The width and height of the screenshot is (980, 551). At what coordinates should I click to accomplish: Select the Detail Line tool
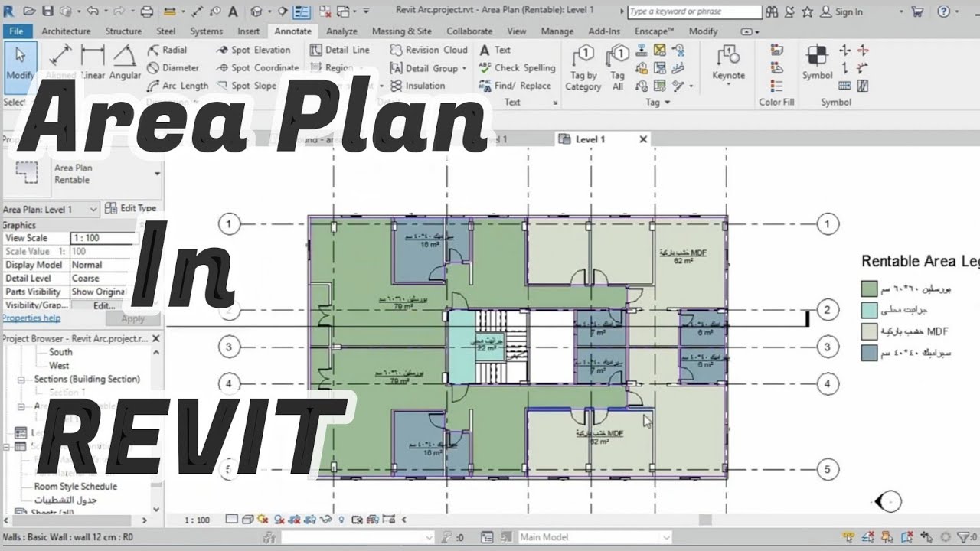point(340,50)
